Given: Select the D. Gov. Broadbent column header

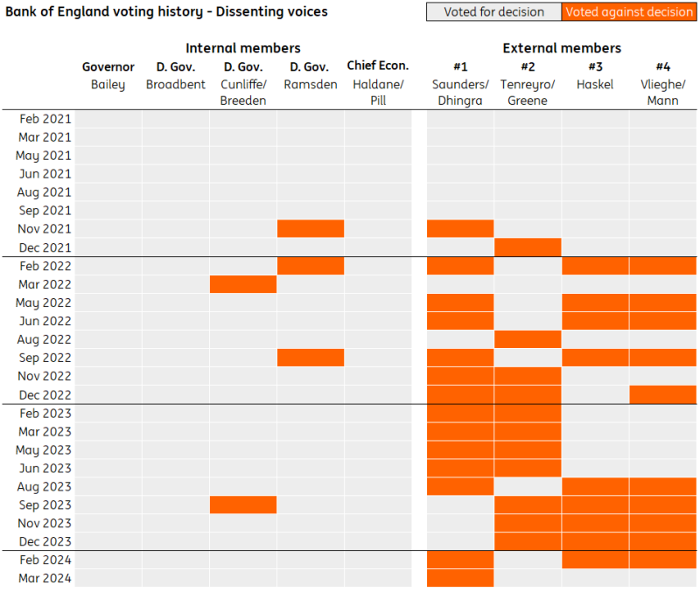Looking at the screenshot, I should [x=176, y=76].
